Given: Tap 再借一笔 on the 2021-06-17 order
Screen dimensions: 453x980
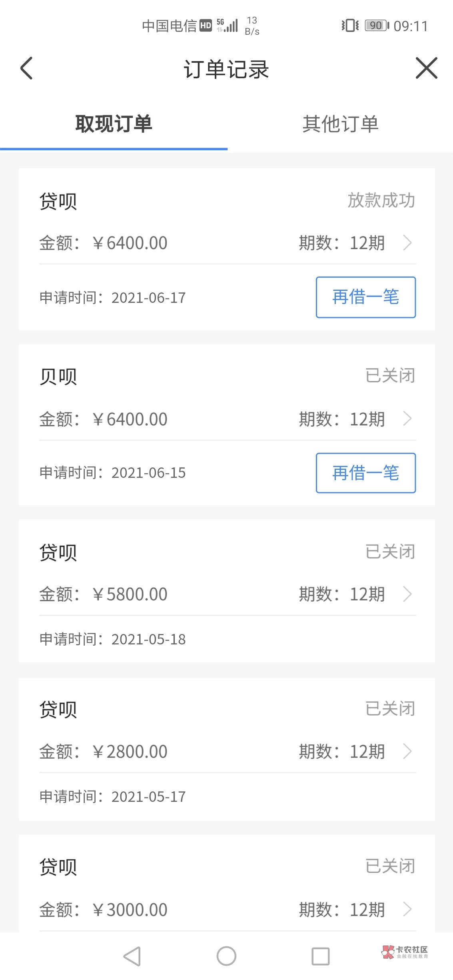Looking at the screenshot, I should point(365,297).
